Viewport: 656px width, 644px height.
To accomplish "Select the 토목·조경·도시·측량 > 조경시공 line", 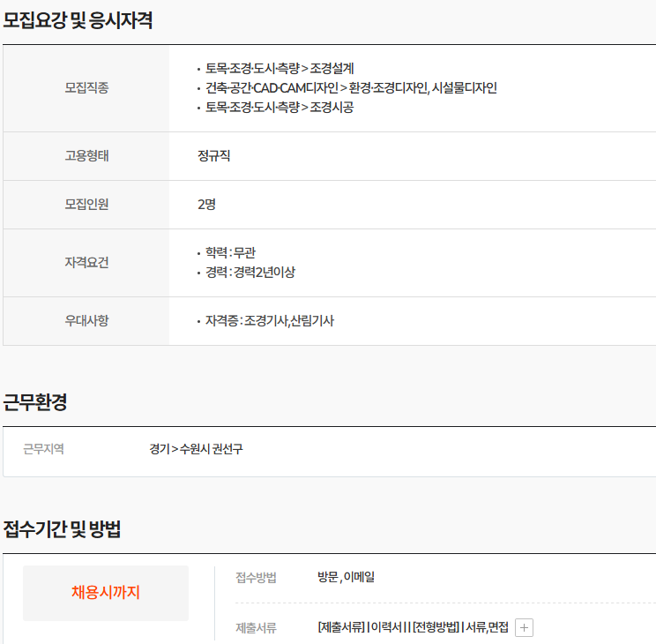I will point(280,108).
